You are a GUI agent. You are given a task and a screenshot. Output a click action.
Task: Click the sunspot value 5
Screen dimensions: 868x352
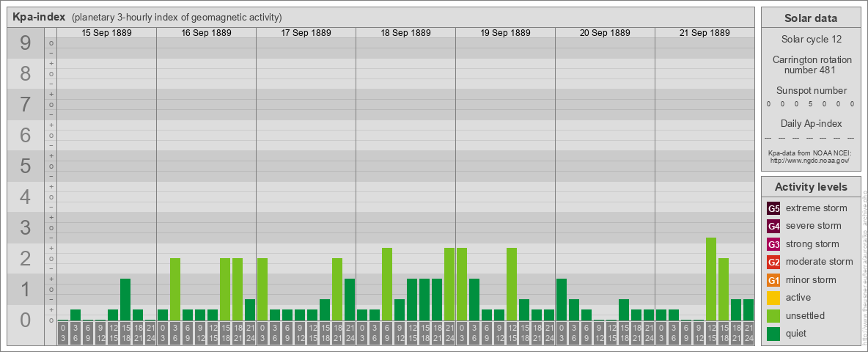click(810, 104)
